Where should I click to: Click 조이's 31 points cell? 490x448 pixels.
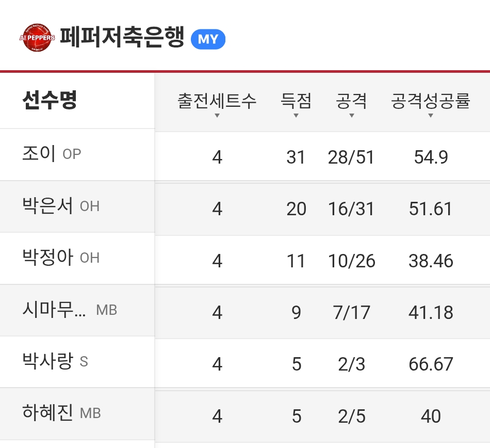point(296,157)
